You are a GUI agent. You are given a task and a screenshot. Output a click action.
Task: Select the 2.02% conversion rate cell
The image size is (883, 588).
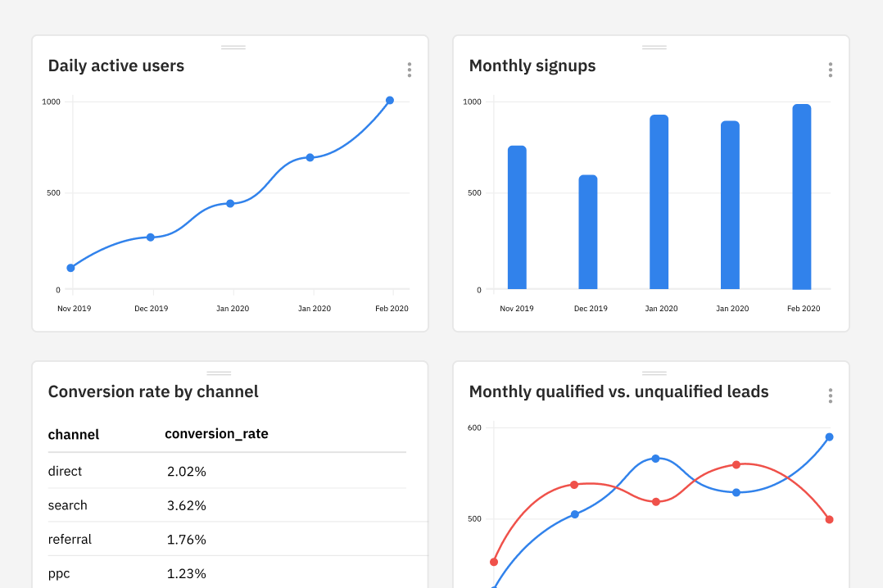point(187,472)
